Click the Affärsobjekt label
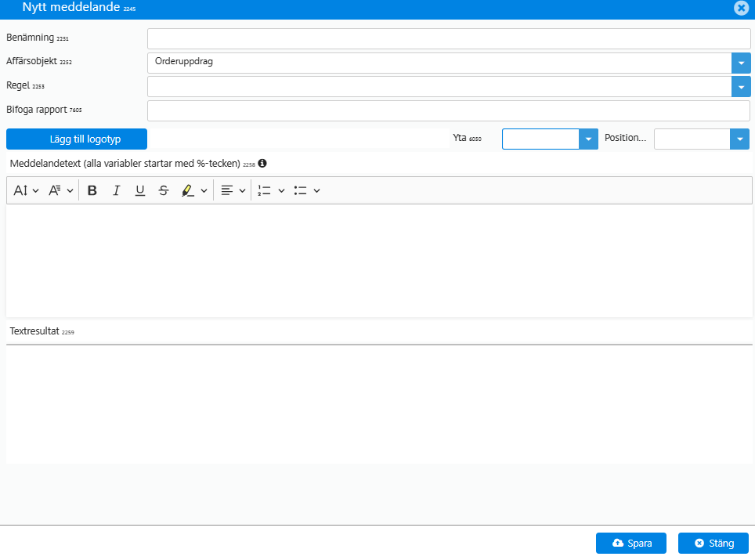Viewport: 755px width, 560px height. tap(32, 61)
